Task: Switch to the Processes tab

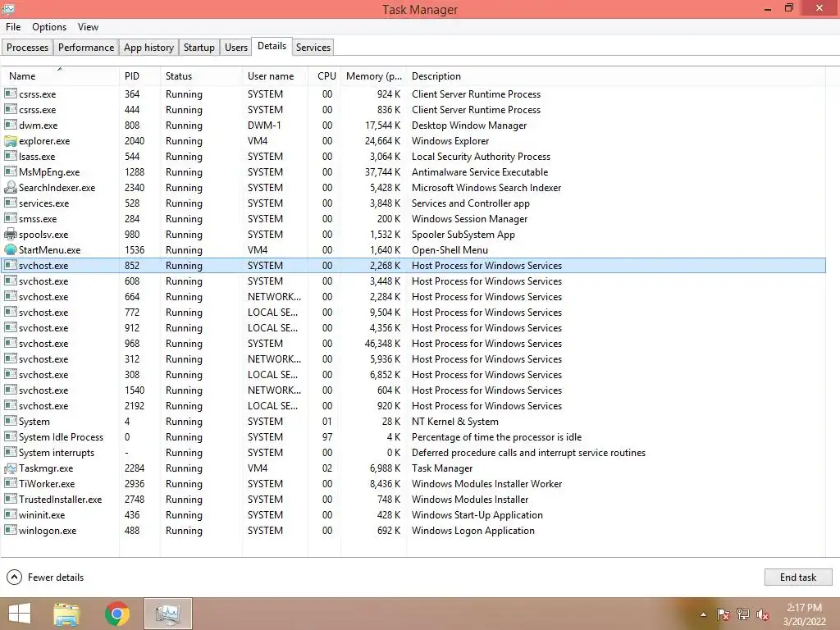Action: [x=27, y=47]
